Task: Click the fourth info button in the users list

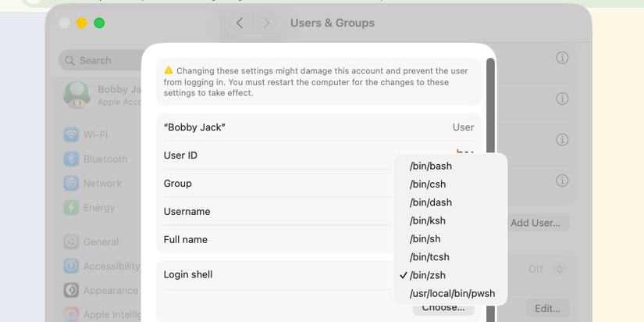Action: (x=562, y=180)
